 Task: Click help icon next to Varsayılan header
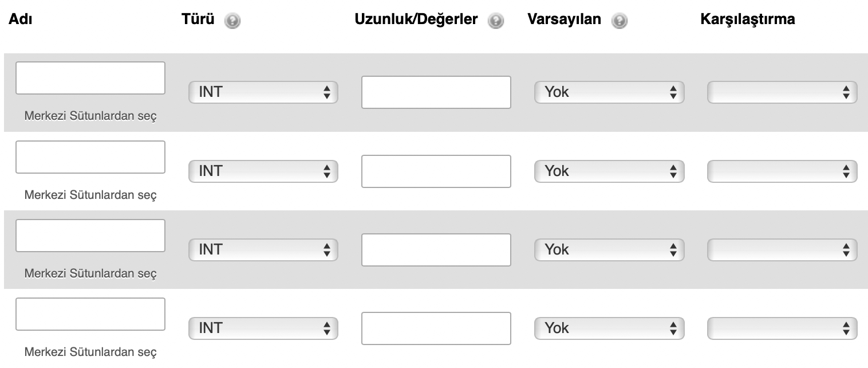point(618,21)
